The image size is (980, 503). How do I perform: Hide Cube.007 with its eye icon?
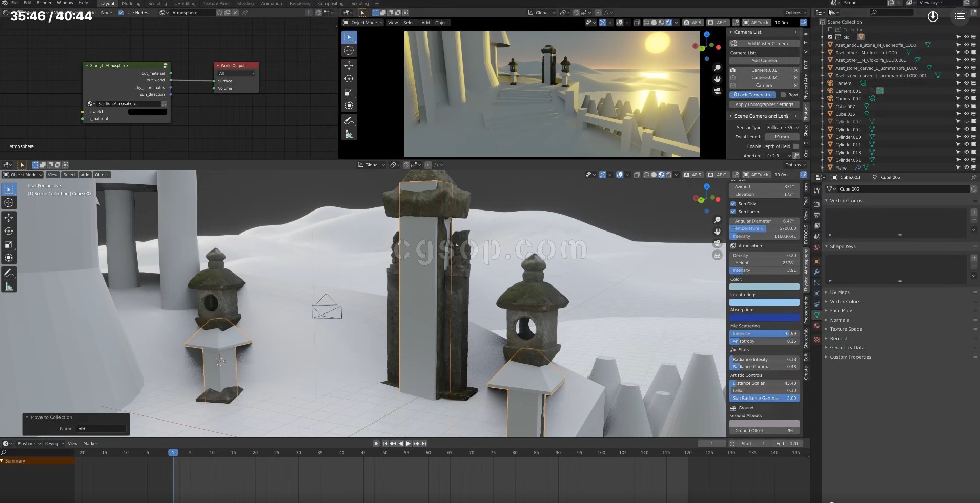click(x=966, y=107)
